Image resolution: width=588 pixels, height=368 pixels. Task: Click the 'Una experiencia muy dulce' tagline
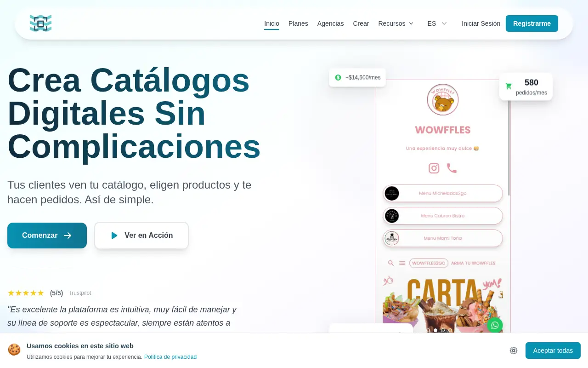(443, 148)
